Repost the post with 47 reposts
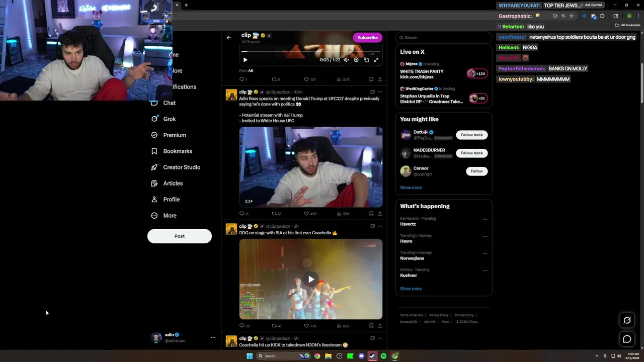644x362 pixels. coord(276,326)
